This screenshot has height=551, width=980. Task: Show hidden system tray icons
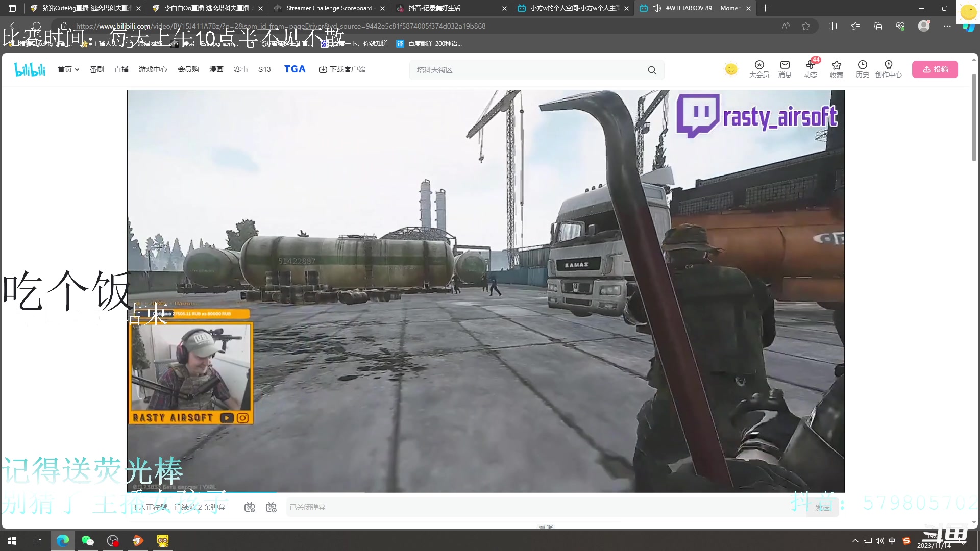pos(855,541)
